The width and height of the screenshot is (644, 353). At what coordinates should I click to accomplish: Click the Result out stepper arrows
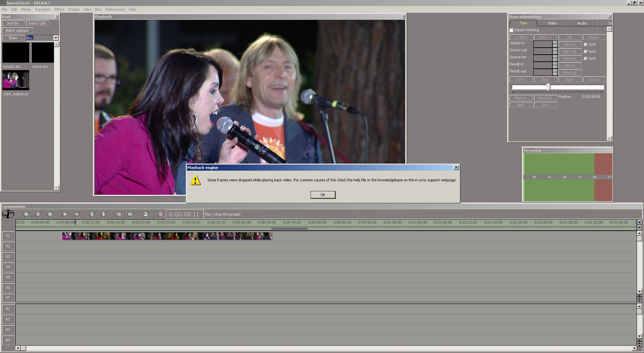coord(555,72)
